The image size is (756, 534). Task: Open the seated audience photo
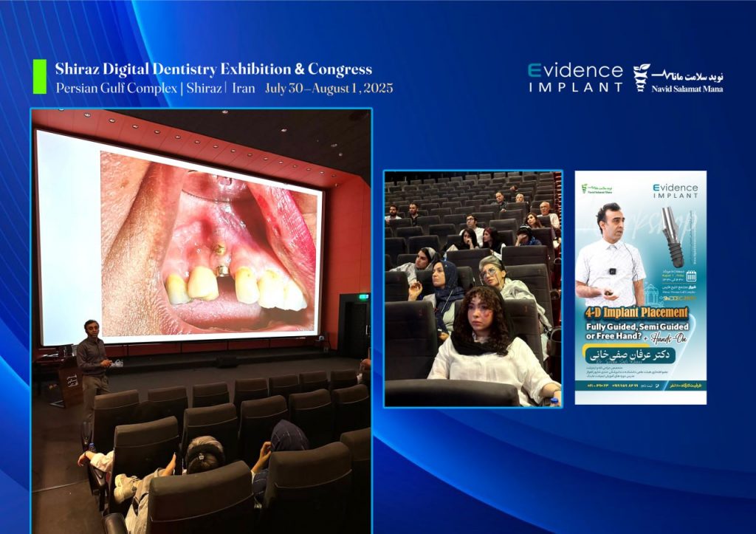(473, 289)
